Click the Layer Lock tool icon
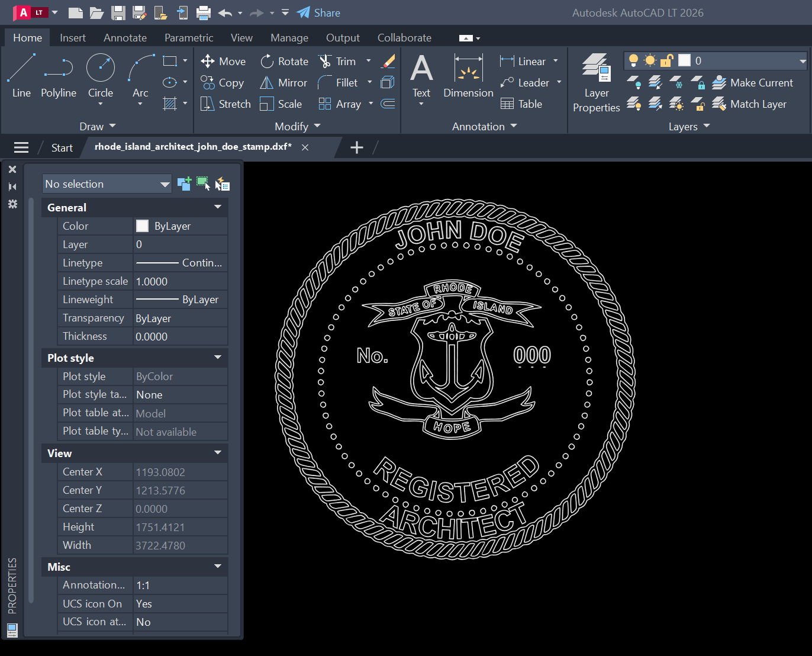Screen dimensions: 812x656 pos(698,82)
